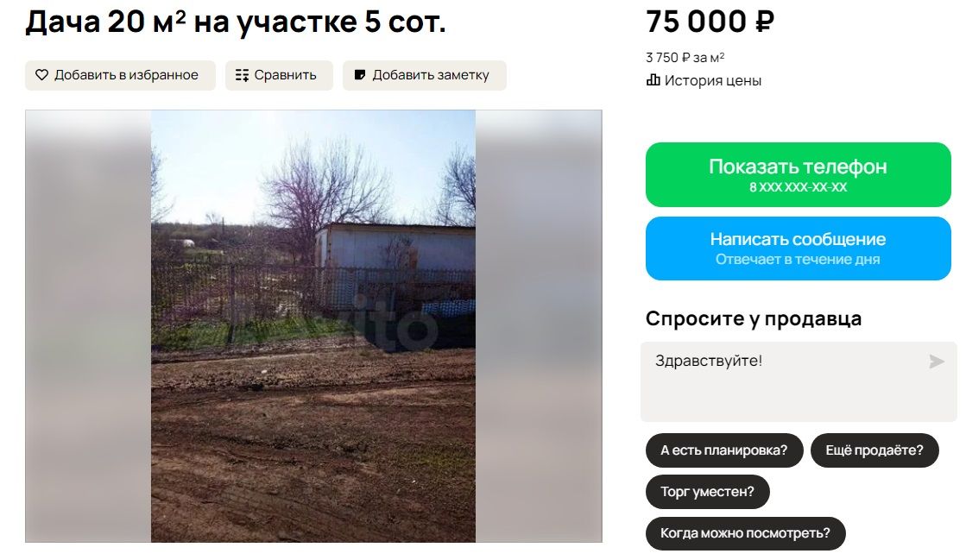Click the left blurred area of the gallery
966x560 pixels.
pos(88,326)
